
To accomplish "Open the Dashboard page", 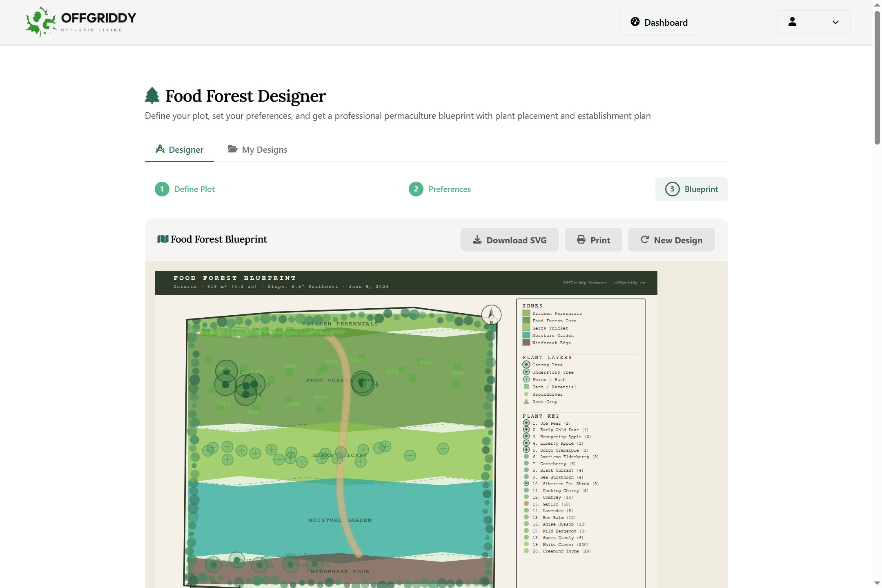I will [x=659, y=22].
